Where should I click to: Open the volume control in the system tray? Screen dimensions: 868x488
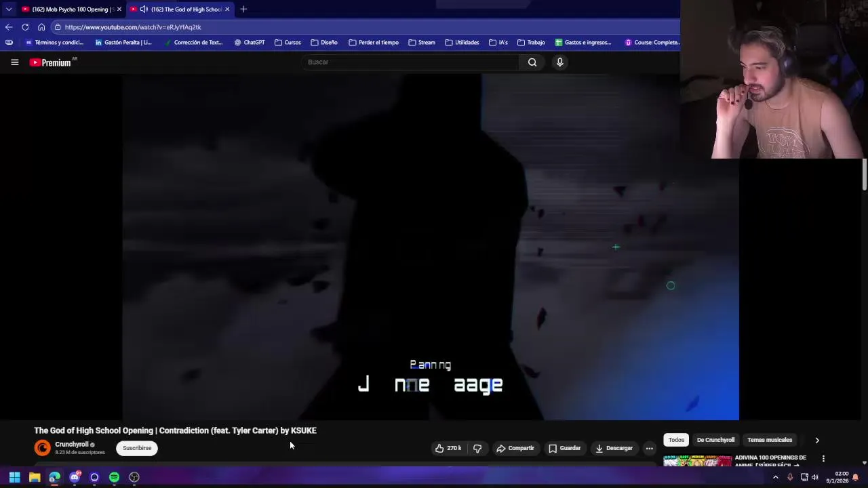click(814, 477)
